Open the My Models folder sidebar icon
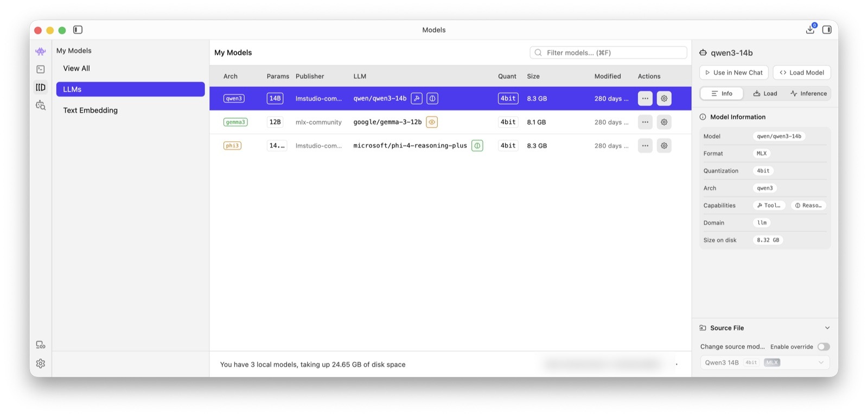 coord(41,87)
